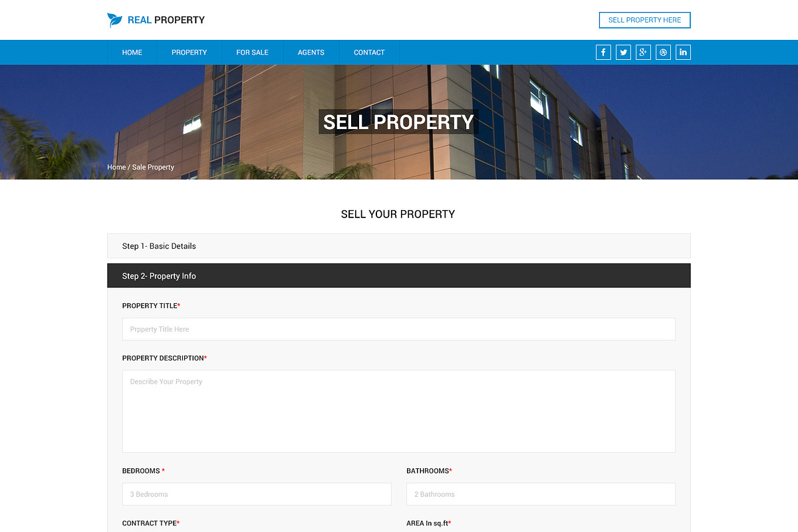The width and height of the screenshot is (798, 532).
Task: Open the PROPERTY menu item
Action: coord(190,53)
